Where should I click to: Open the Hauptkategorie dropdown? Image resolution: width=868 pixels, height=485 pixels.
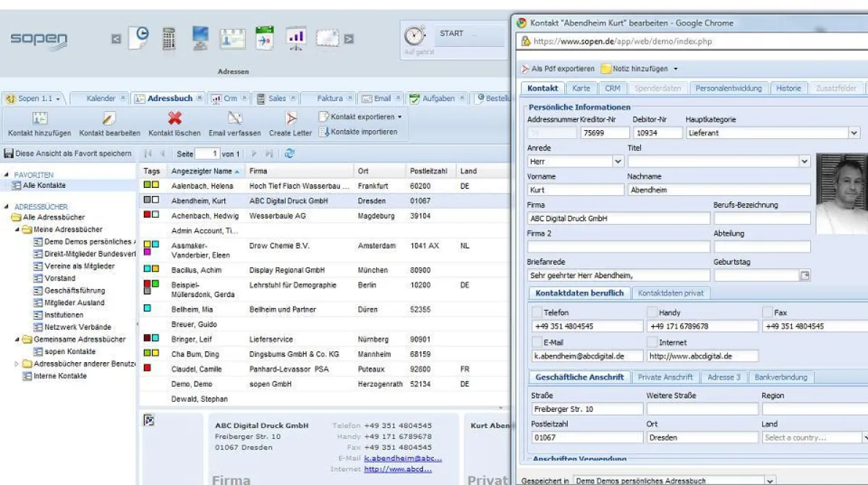(x=854, y=133)
